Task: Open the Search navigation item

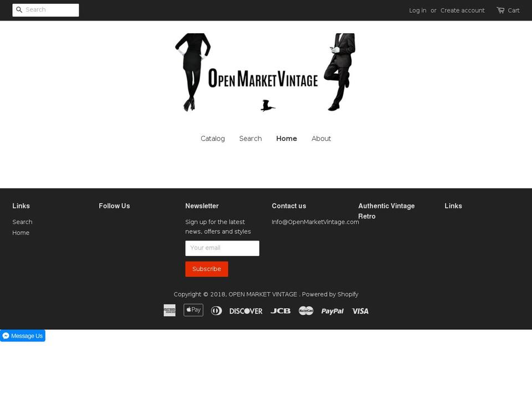Action: [x=250, y=139]
